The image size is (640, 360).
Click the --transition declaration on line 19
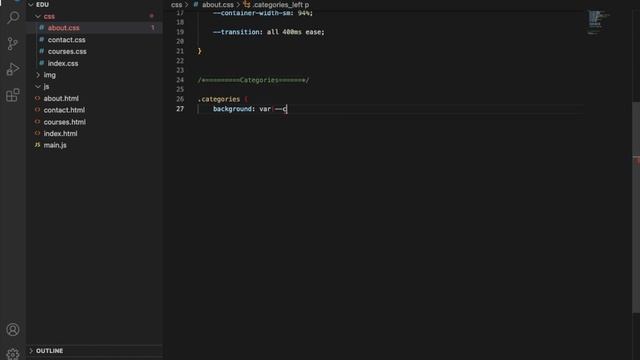(269, 32)
